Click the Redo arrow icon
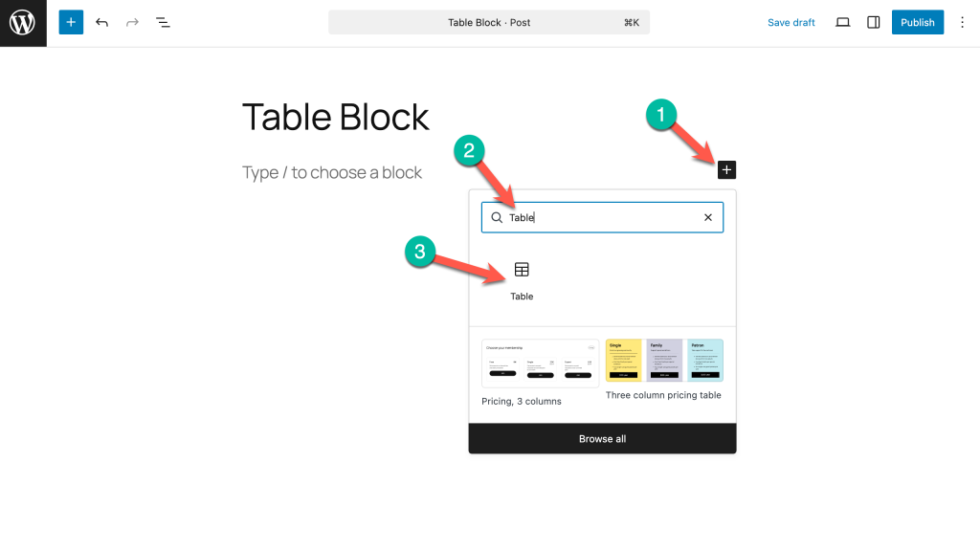Screen dimensions: 980x551 pos(132,22)
